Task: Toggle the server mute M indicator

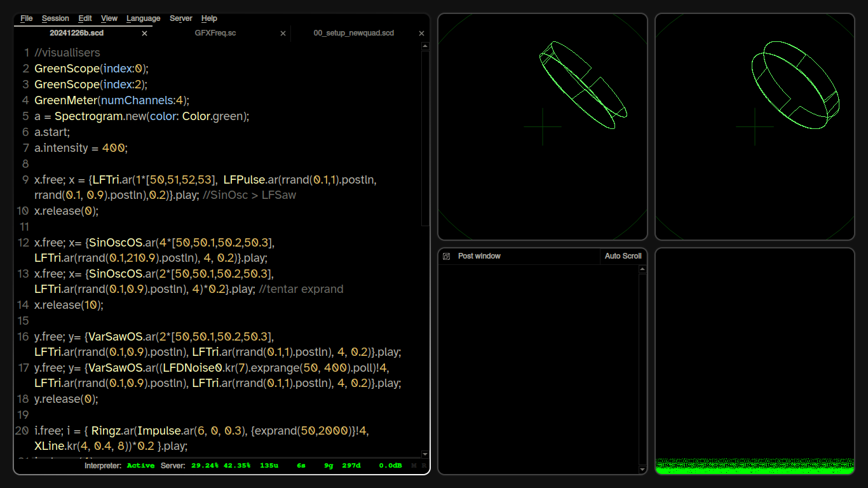Action: (x=414, y=466)
